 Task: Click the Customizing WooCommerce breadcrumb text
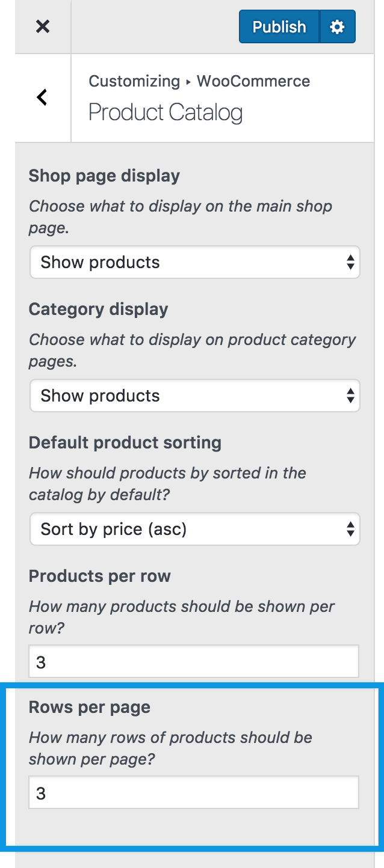(x=199, y=81)
